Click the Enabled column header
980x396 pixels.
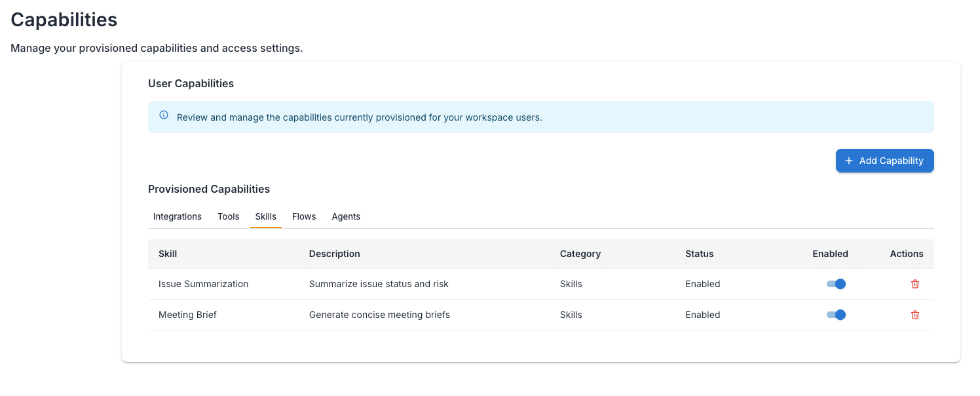(x=830, y=254)
